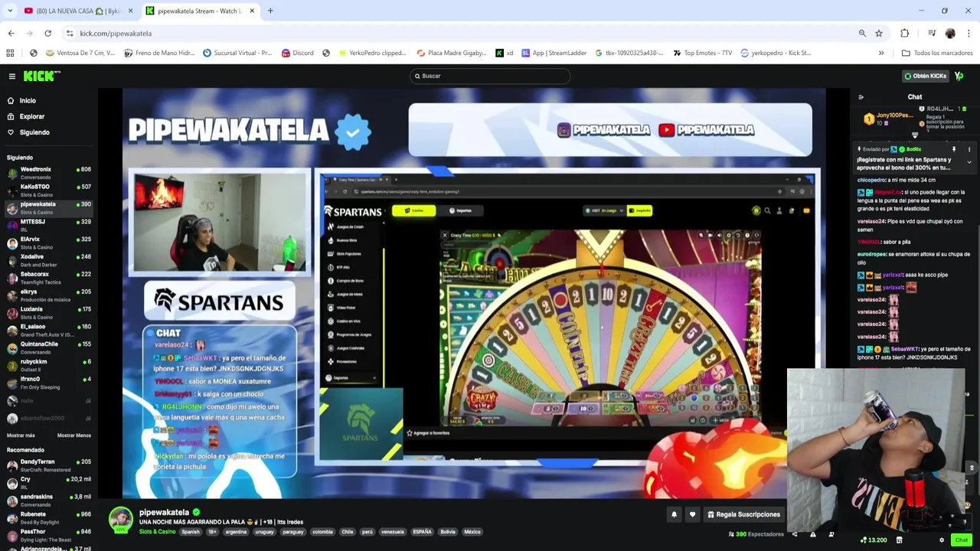Show more bookmarks chevron
This screenshot has width=980, height=551.
[x=881, y=53]
